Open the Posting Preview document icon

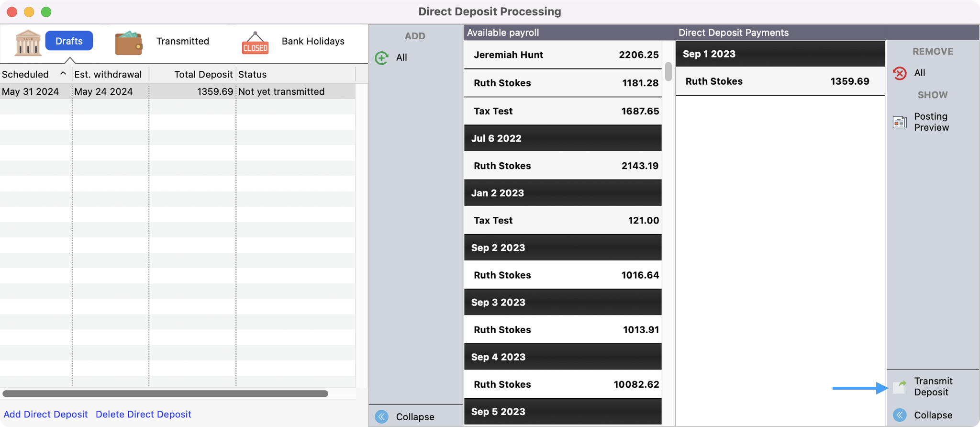point(900,122)
